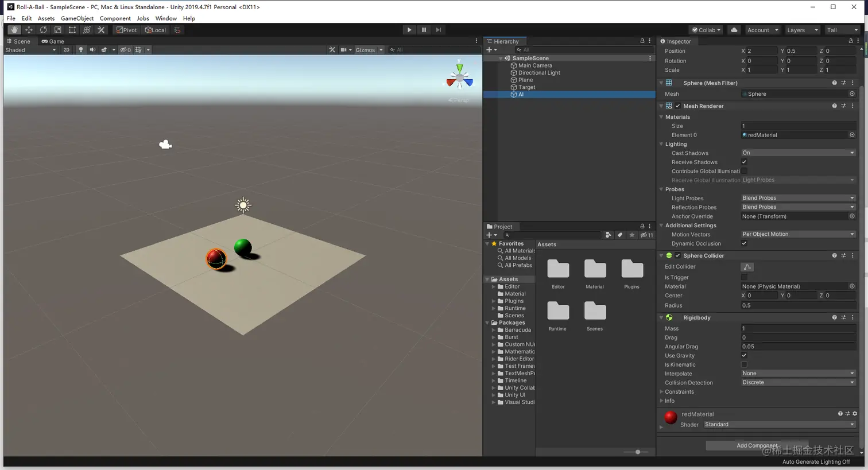868x470 pixels.
Task: Filter Project panel by favorites star
Action: click(632, 235)
